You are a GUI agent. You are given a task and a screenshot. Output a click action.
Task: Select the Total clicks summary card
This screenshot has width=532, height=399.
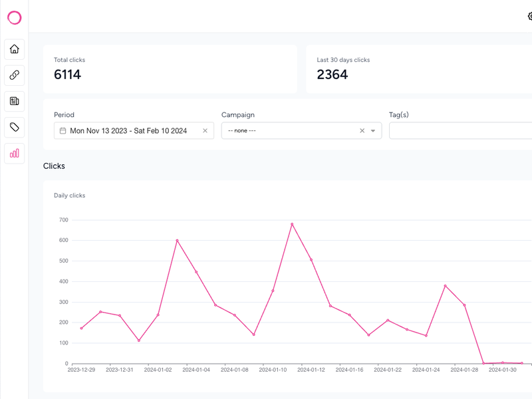point(170,68)
